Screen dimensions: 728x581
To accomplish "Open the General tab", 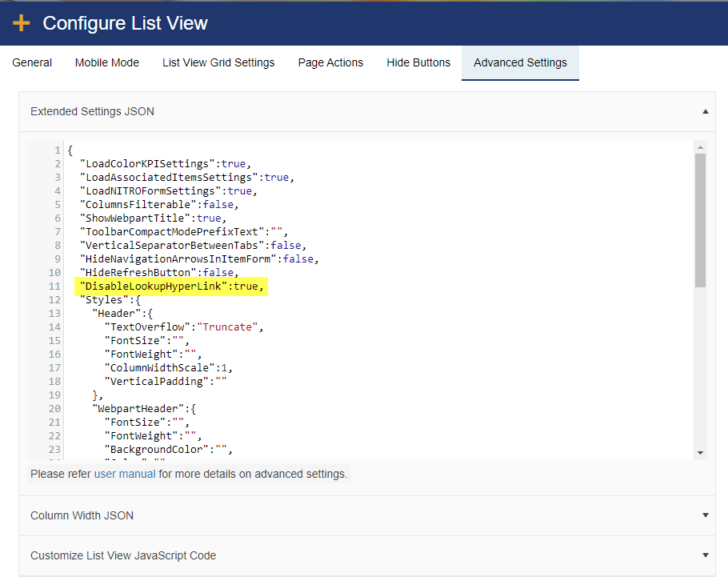I will pyautogui.click(x=32, y=62).
